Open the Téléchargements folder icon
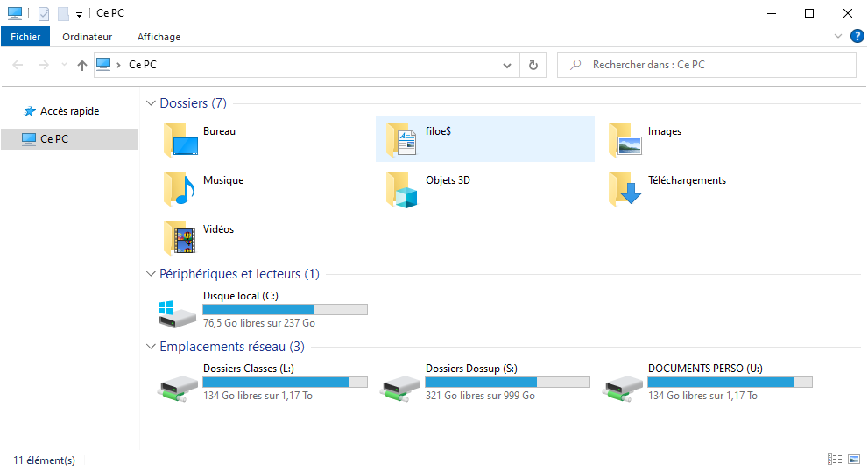The height and width of the screenshot is (471, 868). (x=625, y=189)
